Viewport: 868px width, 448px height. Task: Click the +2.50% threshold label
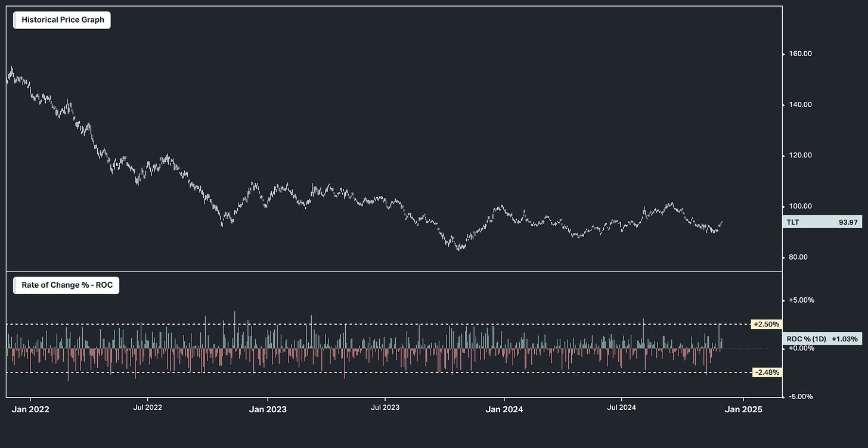[766, 324]
